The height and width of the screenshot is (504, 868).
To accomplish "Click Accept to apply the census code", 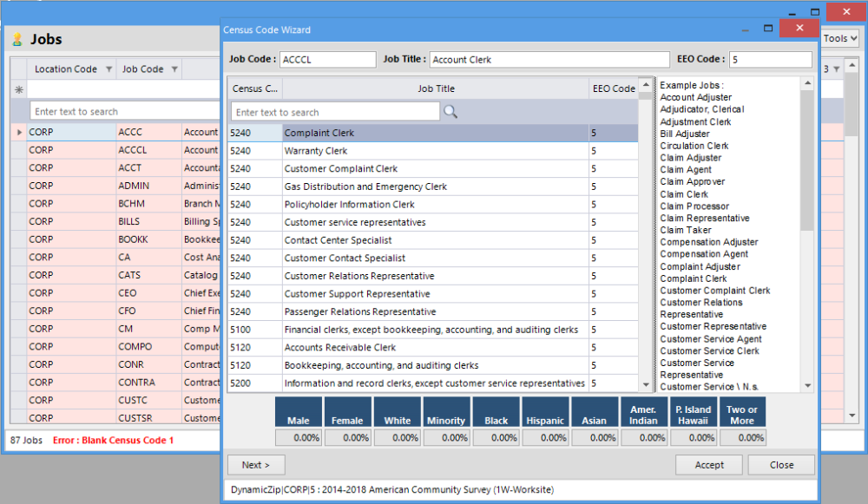I will click(708, 465).
